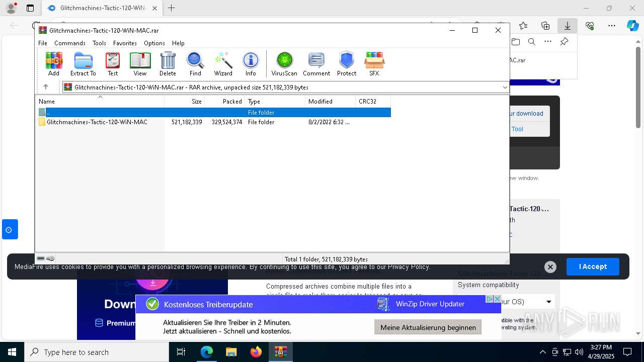Select the Glitchmachines-Tactic-120-WiN-MAC folder
Viewport: 644px width, 362px height.
97,122
